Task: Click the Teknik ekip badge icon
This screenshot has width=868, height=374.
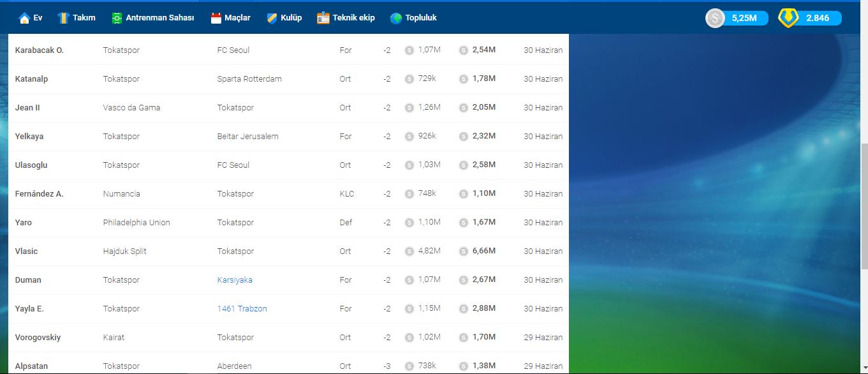Action: pos(323,18)
